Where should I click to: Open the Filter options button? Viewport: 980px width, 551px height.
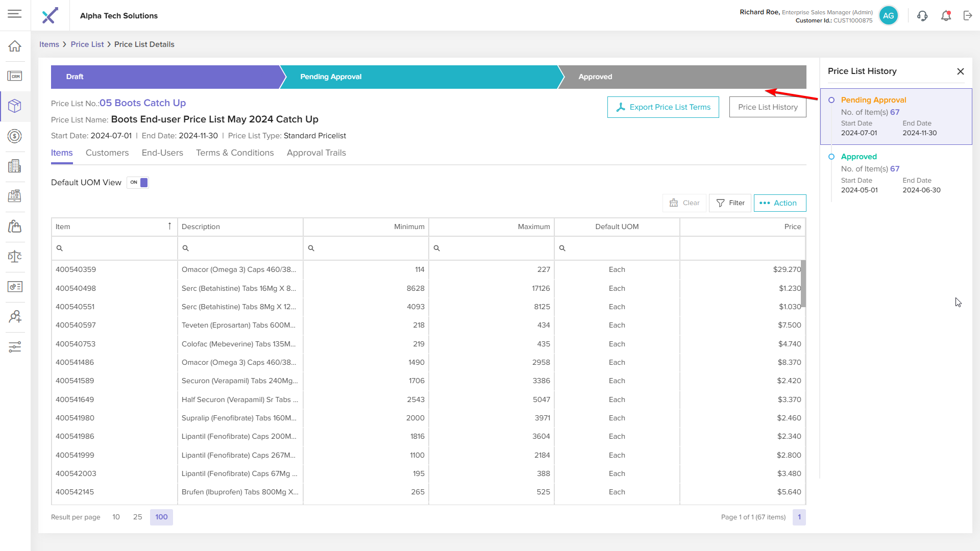click(730, 203)
